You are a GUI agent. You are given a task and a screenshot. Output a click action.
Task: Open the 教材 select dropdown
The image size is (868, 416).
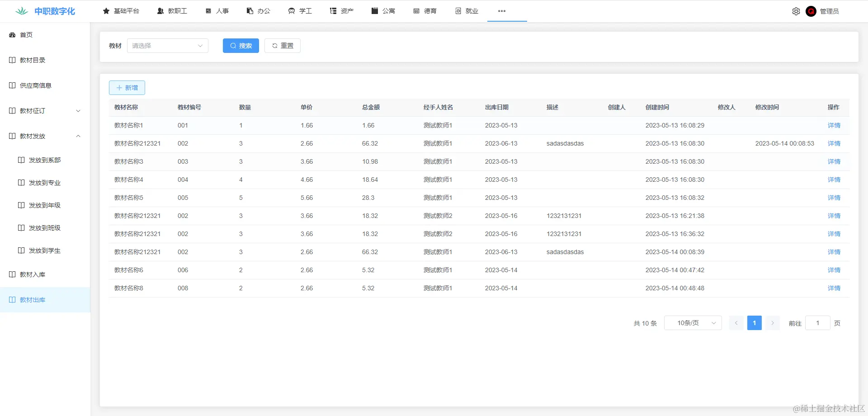click(x=168, y=46)
